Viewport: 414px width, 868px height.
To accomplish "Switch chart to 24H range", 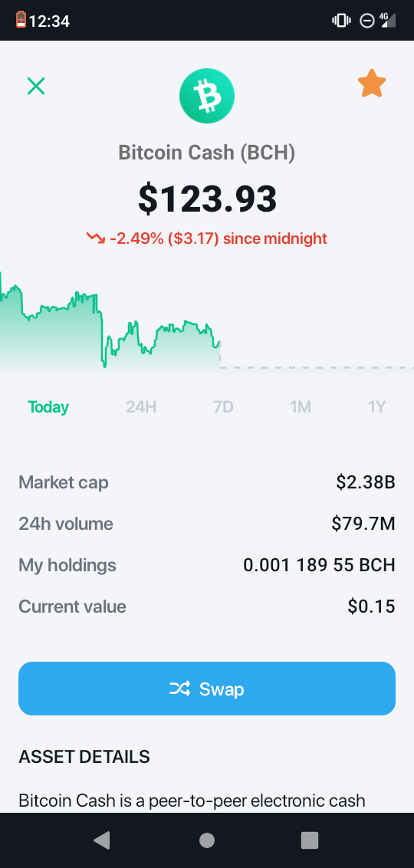I will pyautogui.click(x=141, y=407).
